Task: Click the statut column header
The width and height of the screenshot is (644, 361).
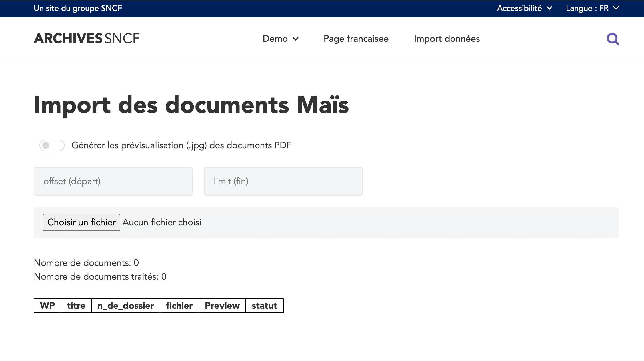Action: [x=265, y=306]
